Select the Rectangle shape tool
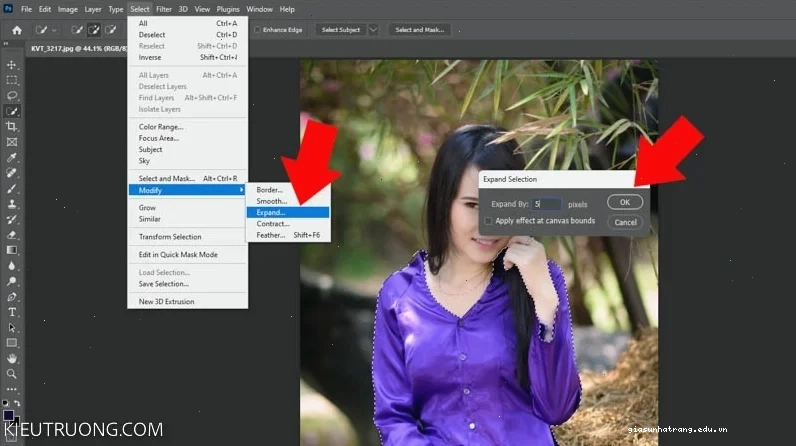Screen dimensions: 796x446 pos(12,343)
